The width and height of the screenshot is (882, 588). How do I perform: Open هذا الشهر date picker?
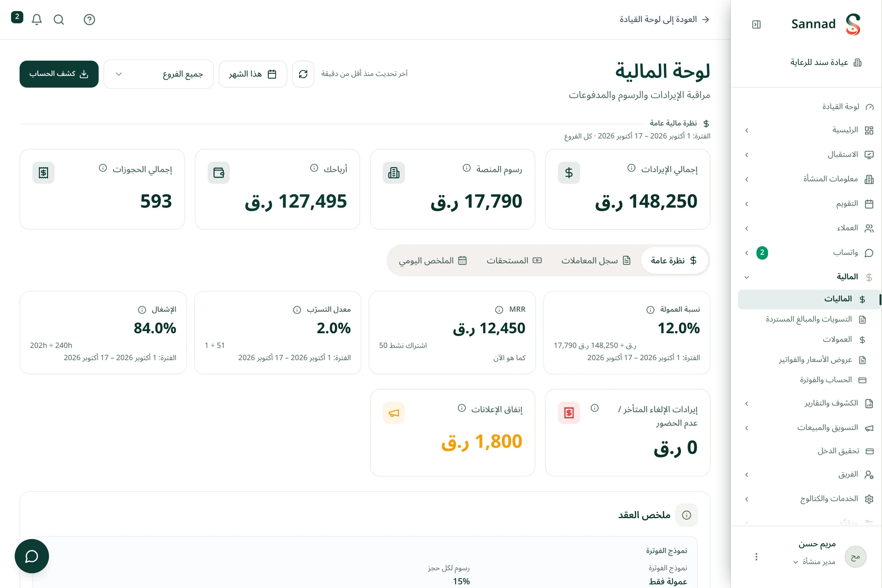click(253, 74)
